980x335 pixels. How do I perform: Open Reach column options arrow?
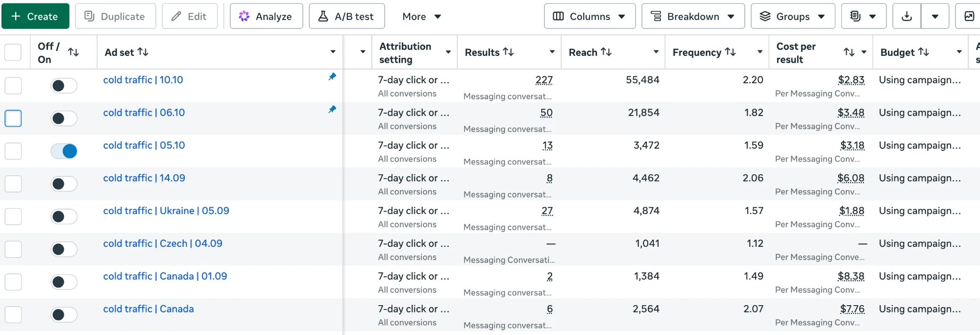(x=656, y=52)
